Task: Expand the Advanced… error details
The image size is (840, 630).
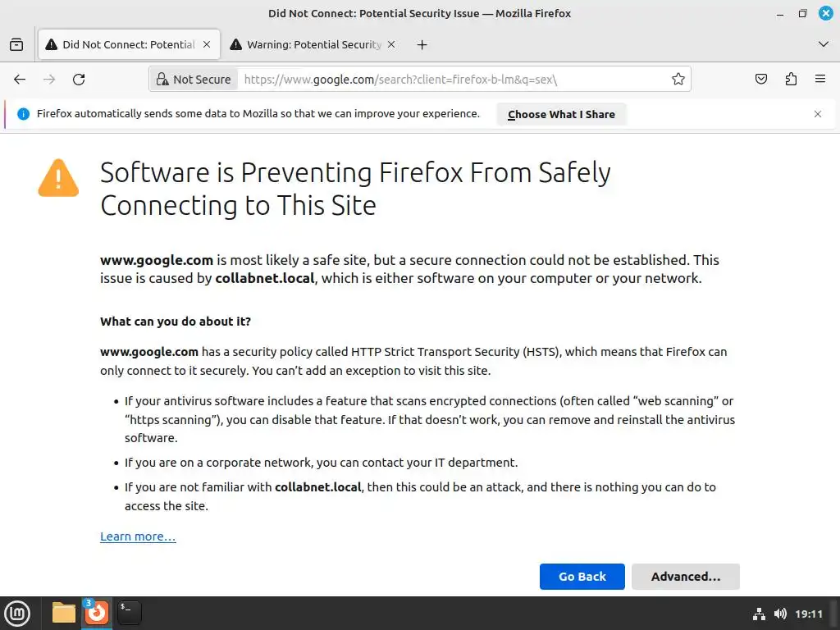Action: click(685, 577)
